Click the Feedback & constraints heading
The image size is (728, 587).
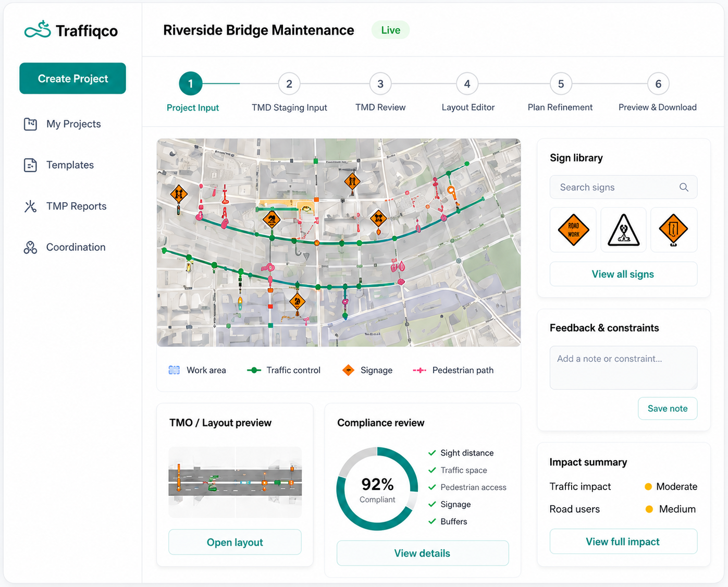(604, 328)
